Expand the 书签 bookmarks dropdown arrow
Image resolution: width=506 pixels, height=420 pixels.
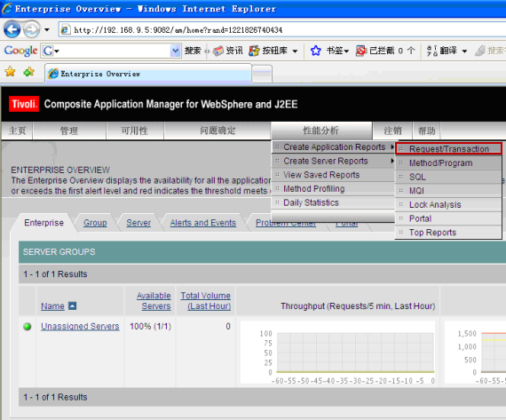(346, 51)
